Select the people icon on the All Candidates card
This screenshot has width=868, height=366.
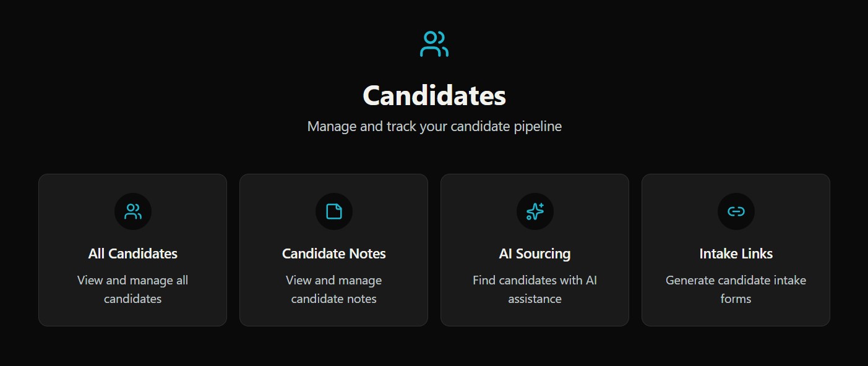pyautogui.click(x=132, y=211)
